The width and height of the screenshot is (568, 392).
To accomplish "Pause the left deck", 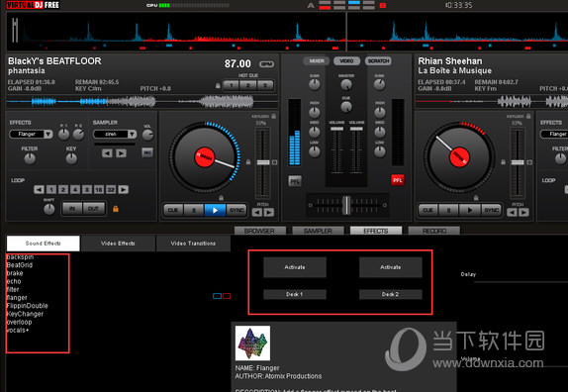I will point(194,210).
